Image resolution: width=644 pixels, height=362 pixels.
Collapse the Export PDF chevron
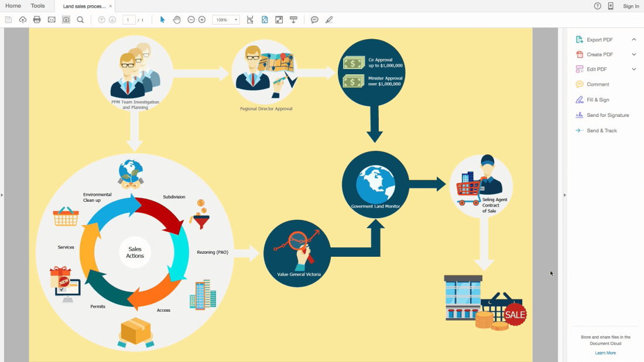click(x=633, y=39)
